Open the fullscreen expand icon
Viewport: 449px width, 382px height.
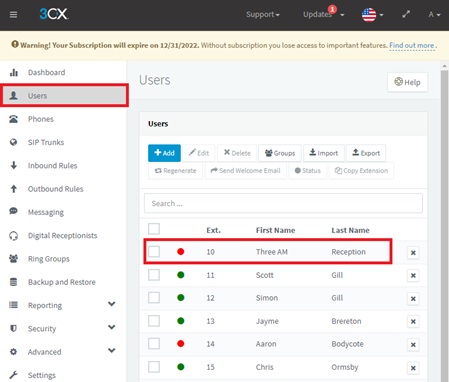click(406, 14)
